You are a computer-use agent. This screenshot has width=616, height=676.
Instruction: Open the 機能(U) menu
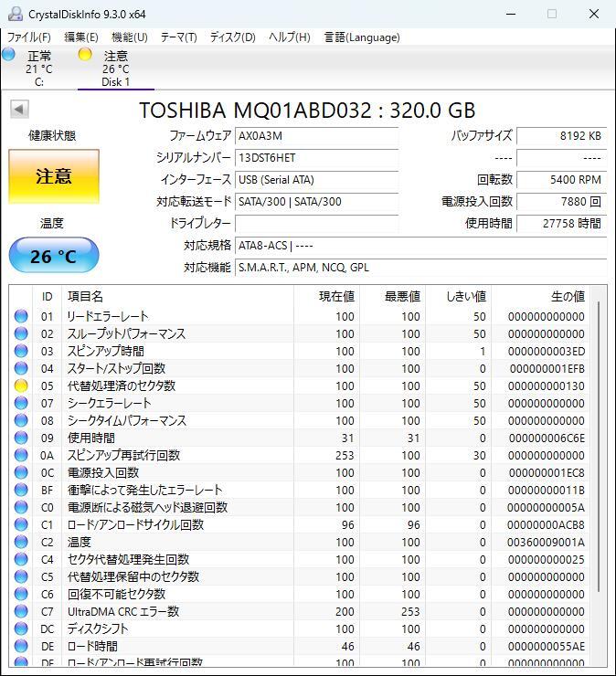coord(130,37)
